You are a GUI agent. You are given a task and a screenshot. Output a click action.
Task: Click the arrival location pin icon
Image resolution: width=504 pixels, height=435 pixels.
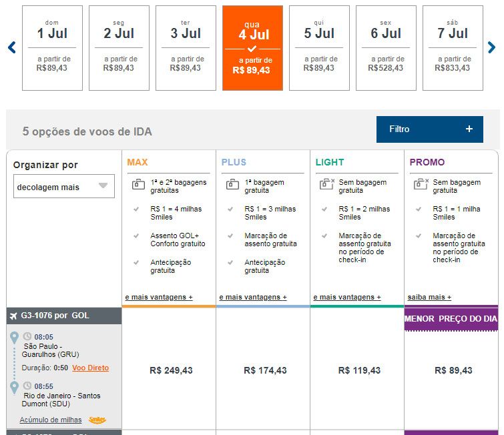14,387
